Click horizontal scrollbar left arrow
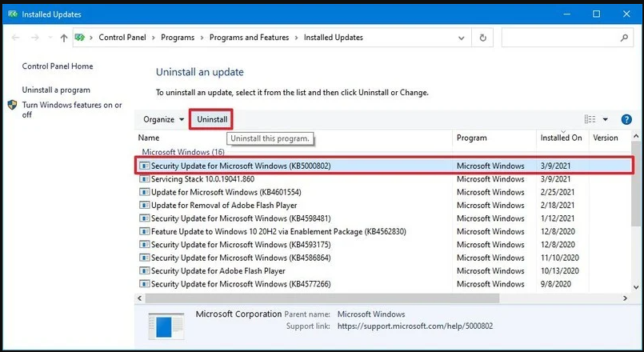Image resolution: width=644 pixels, height=352 pixels. click(x=140, y=298)
